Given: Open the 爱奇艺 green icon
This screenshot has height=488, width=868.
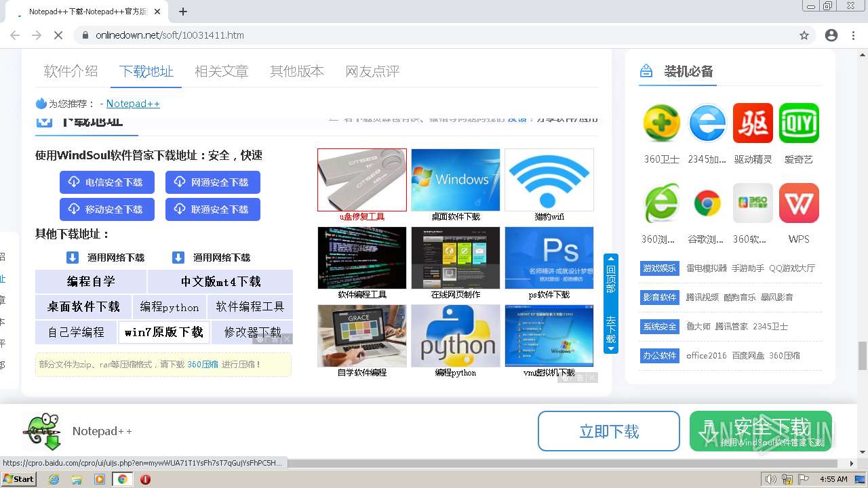Looking at the screenshot, I should click(799, 123).
